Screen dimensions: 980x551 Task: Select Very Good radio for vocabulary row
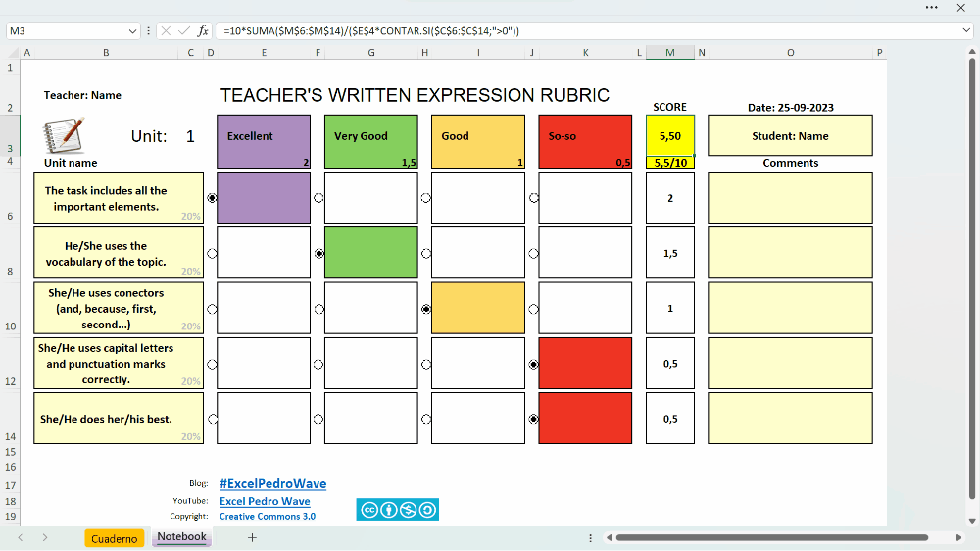319,253
